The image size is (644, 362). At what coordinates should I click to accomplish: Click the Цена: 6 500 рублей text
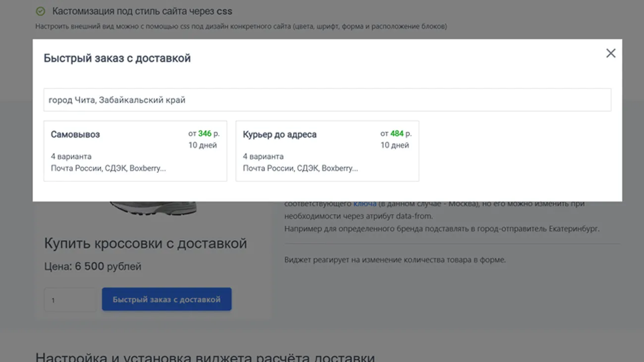point(93,266)
